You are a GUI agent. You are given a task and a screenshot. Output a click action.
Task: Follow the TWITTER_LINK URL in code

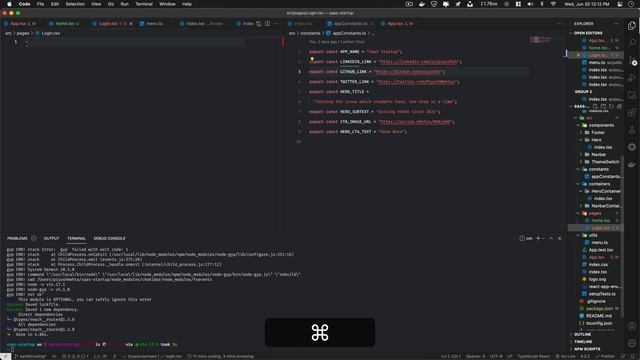[x=416, y=82]
